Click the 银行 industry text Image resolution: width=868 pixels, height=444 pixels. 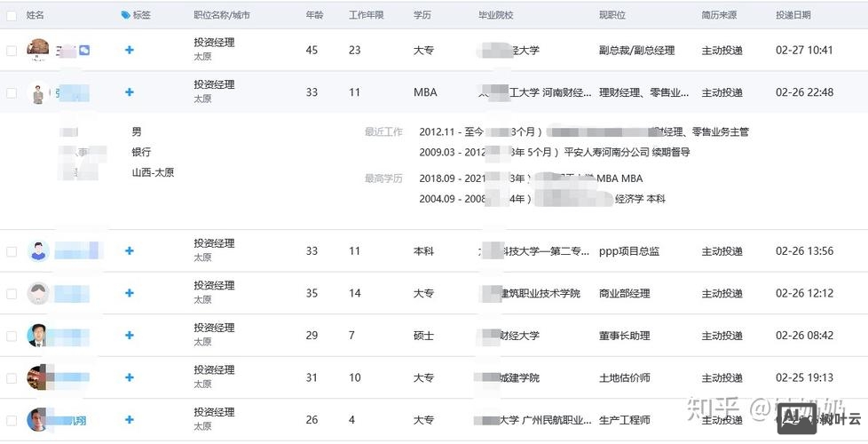[141, 152]
